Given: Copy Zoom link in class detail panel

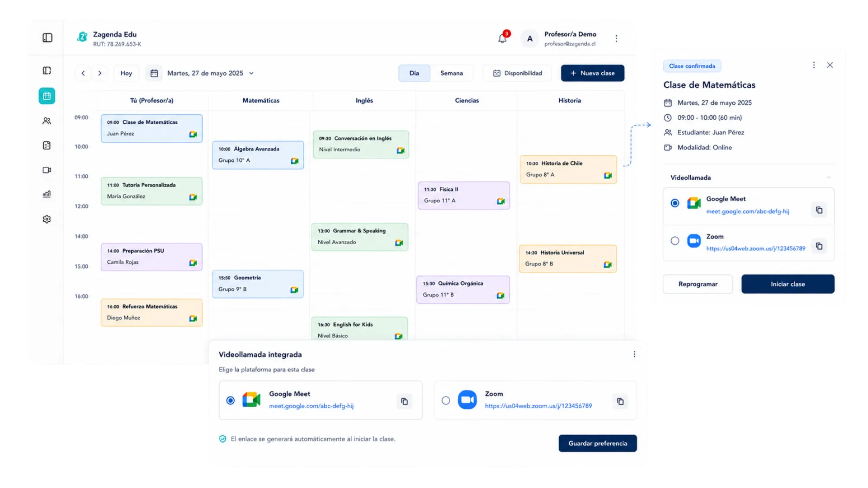Looking at the screenshot, I should point(819,246).
